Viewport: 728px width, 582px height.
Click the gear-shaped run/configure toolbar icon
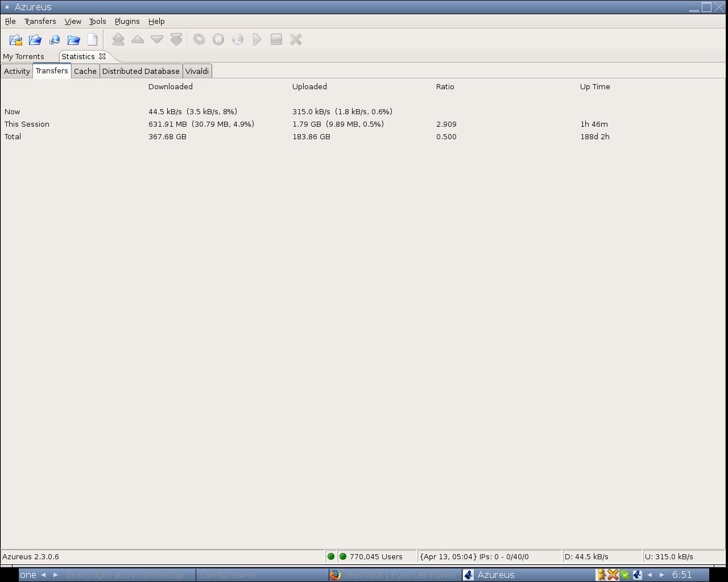tap(199, 40)
